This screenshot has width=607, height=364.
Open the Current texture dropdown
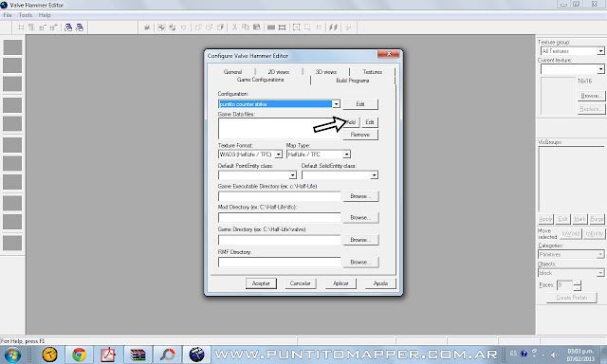pos(600,69)
